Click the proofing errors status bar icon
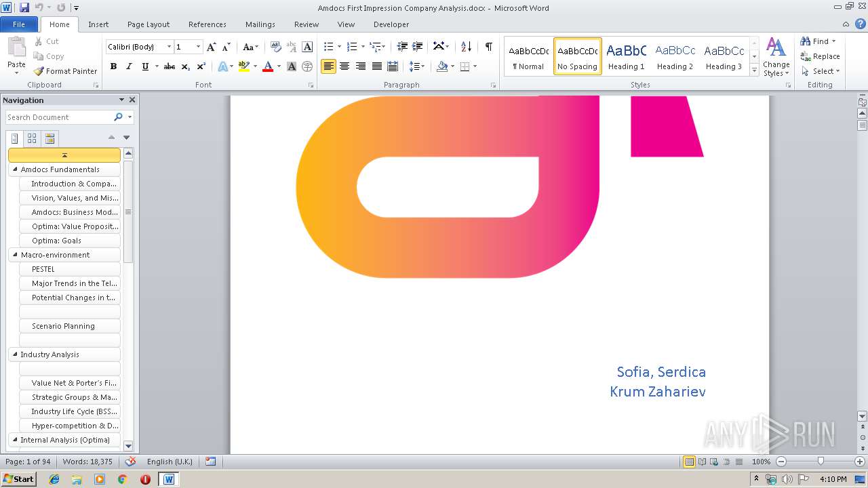The width and height of the screenshot is (868, 488). click(x=131, y=462)
